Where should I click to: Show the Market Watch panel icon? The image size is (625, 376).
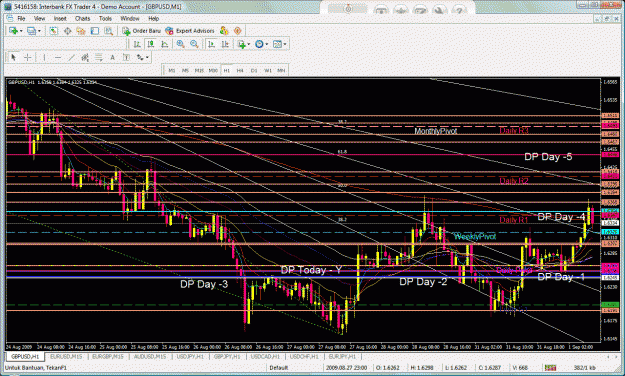click(53, 31)
